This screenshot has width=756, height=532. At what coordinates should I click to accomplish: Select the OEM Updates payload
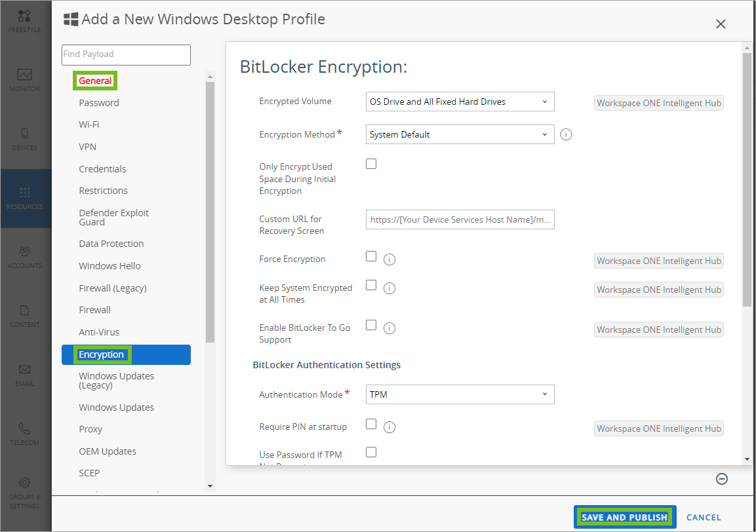click(x=108, y=451)
